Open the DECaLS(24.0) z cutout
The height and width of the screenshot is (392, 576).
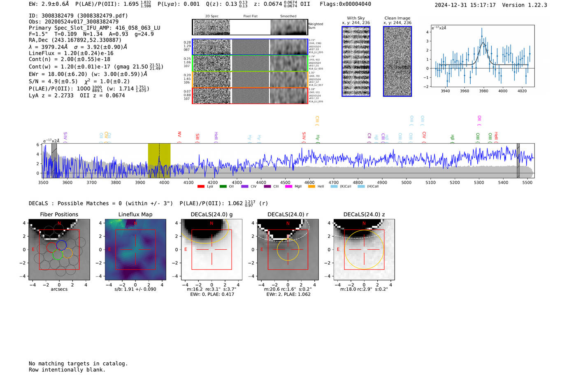pos(364,249)
